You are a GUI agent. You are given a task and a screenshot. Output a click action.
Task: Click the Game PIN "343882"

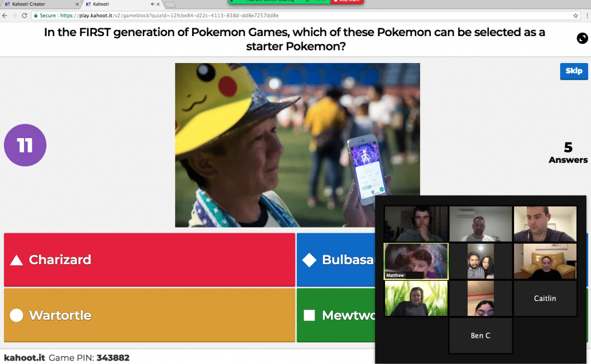[113, 358]
